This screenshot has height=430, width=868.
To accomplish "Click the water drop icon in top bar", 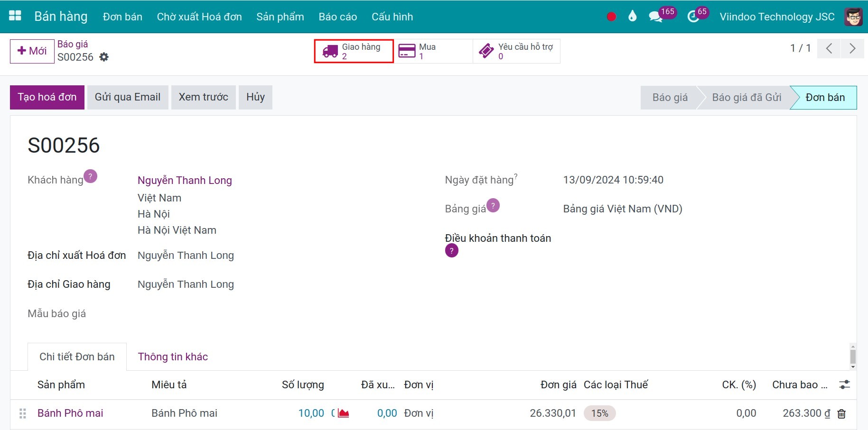I will 632,17.
